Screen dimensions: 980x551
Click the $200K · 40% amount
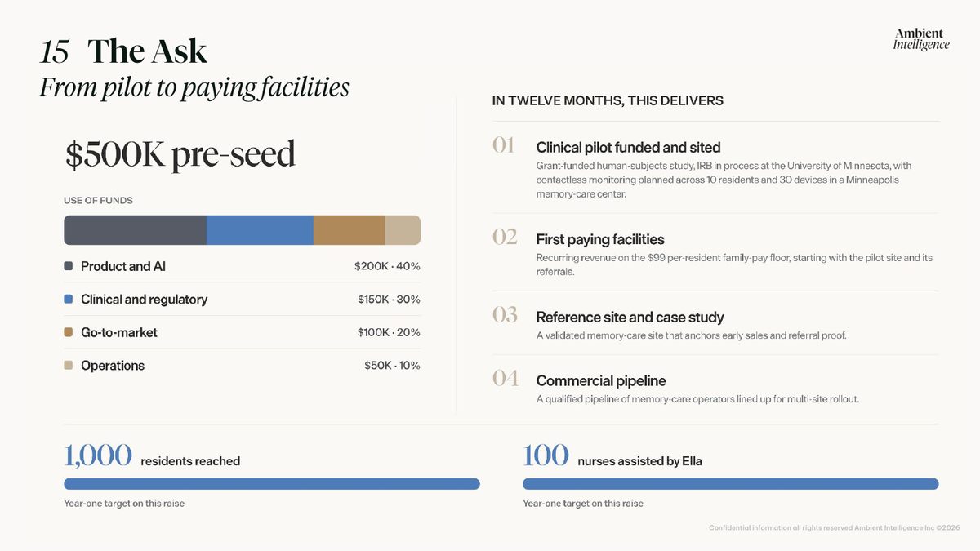pos(387,266)
